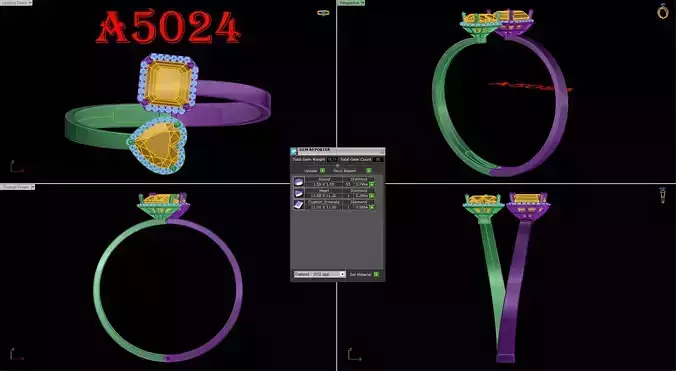Click the 'Total Gem Count' label
Screen dimensions: 676x371
tap(356, 159)
